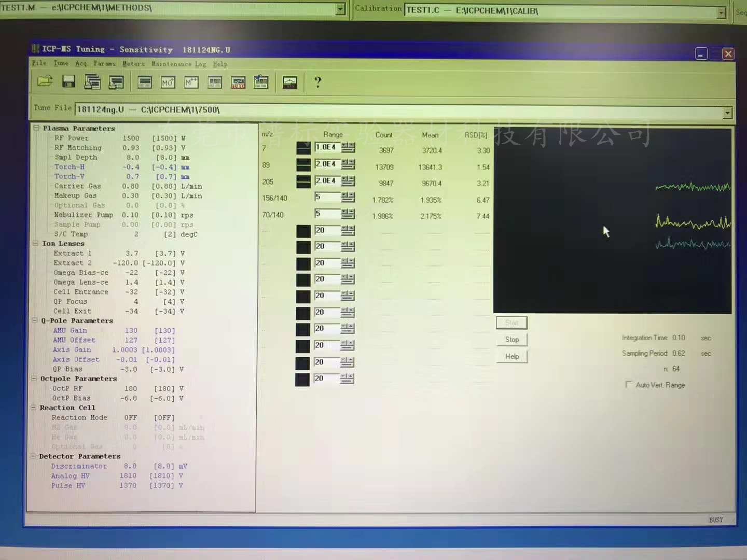Click the M++ doubly charged tuning icon
This screenshot has height=560, width=747.
[x=191, y=82]
